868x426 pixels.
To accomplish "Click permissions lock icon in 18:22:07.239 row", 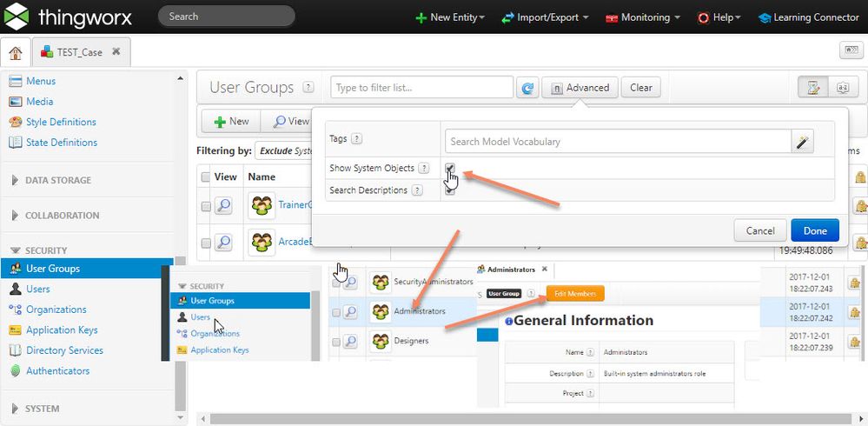I will click(855, 342).
